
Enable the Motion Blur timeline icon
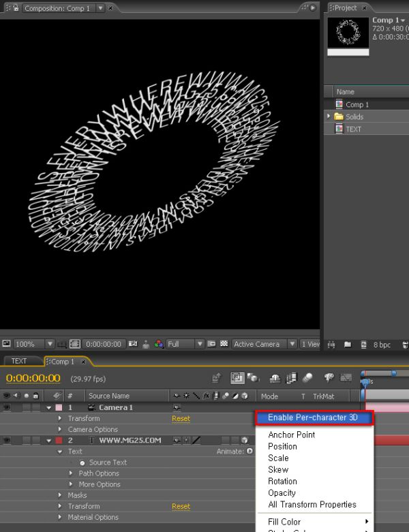click(x=307, y=377)
